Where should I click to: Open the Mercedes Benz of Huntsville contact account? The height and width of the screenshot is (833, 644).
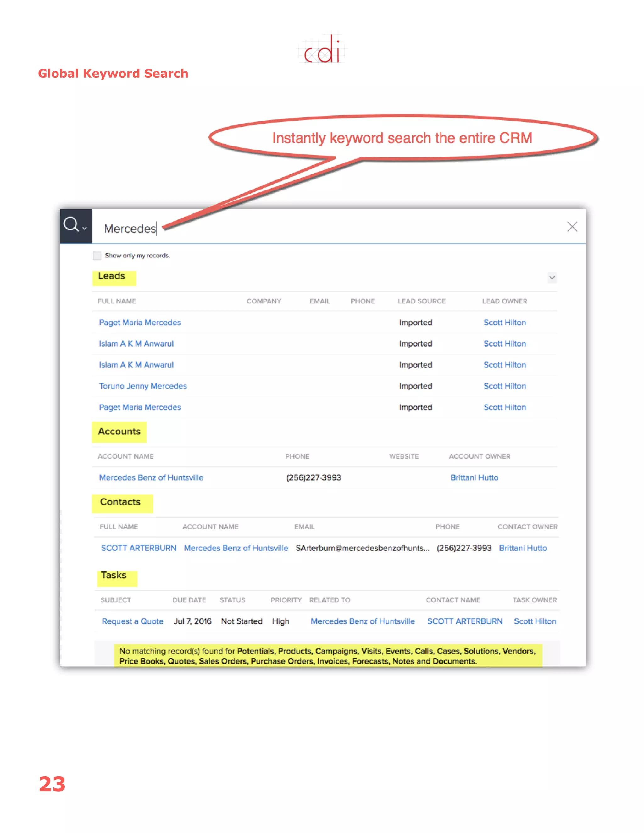tap(236, 548)
